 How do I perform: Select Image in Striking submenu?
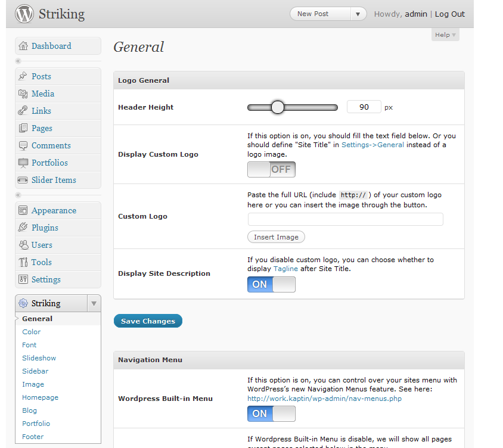(x=33, y=384)
